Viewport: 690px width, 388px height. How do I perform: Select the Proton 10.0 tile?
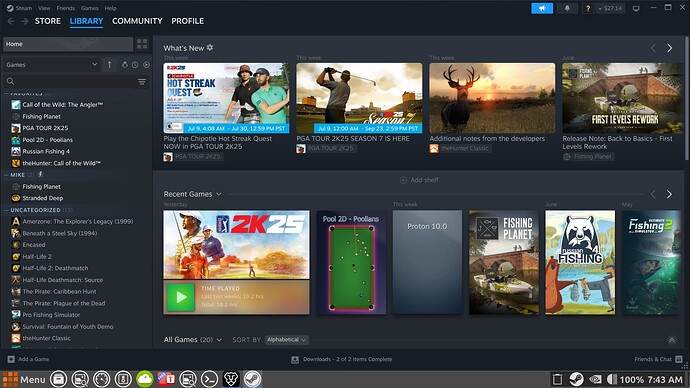click(x=427, y=262)
